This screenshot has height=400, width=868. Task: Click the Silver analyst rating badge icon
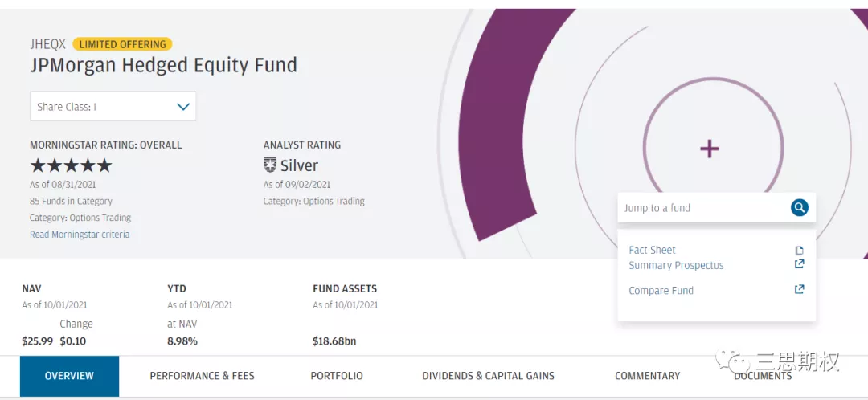point(270,165)
